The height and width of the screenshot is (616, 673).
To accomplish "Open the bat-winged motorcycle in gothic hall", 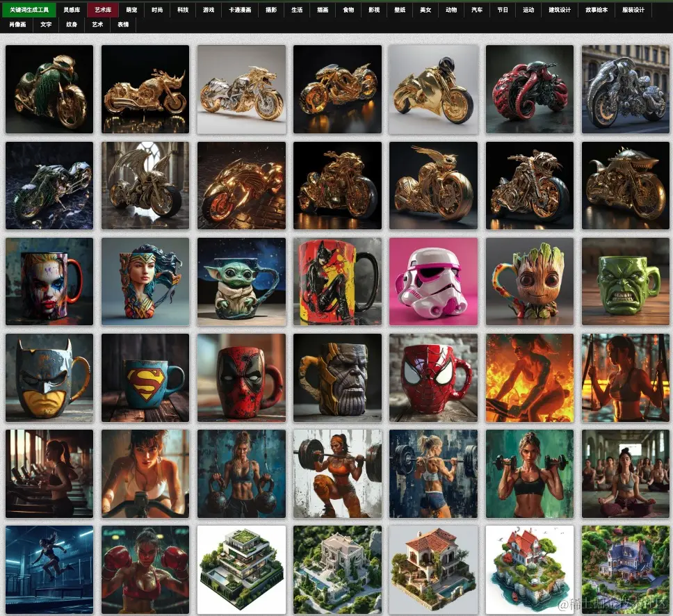I will (x=145, y=186).
